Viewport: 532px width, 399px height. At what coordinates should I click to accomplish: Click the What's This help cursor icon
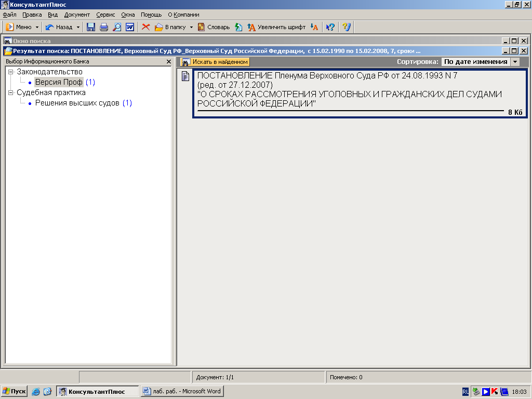[330, 27]
